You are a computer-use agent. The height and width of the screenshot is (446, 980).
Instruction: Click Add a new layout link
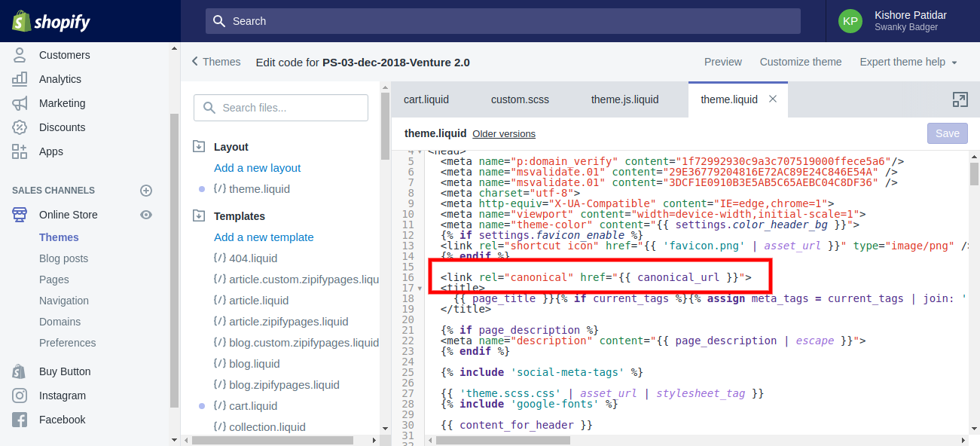click(257, 168)
